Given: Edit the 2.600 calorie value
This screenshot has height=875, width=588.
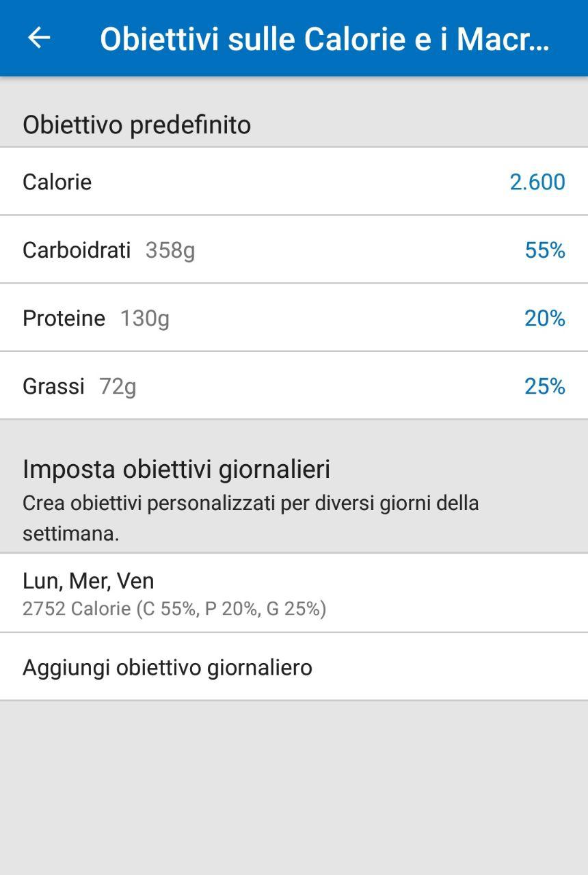Looking at the screenshot, I should click(537, 182).
